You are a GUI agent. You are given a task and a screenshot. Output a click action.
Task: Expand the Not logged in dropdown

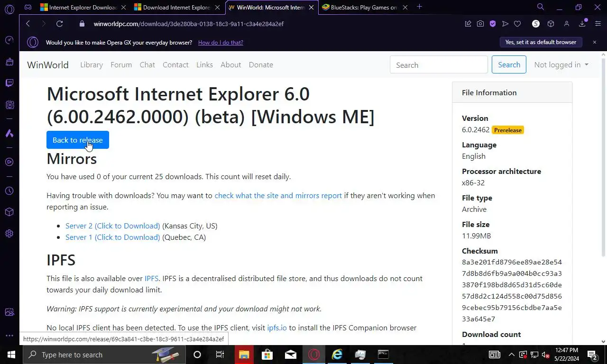561,65
